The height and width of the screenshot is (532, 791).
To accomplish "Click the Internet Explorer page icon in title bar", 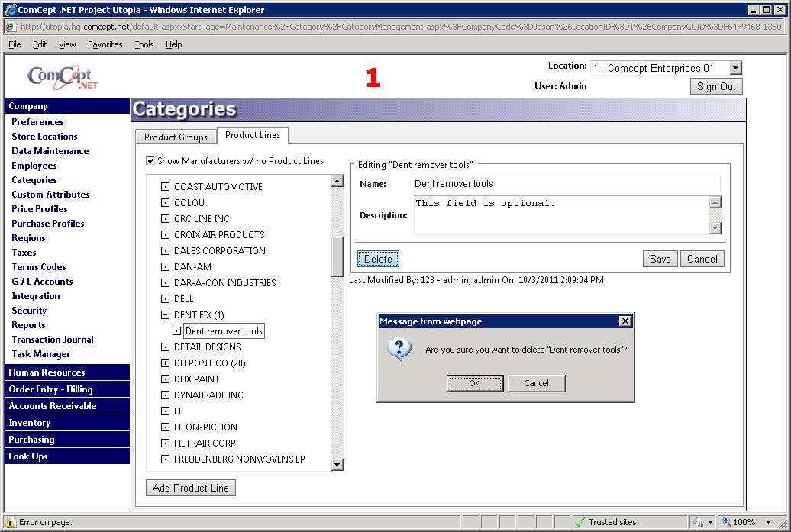I will coord(11,10).
